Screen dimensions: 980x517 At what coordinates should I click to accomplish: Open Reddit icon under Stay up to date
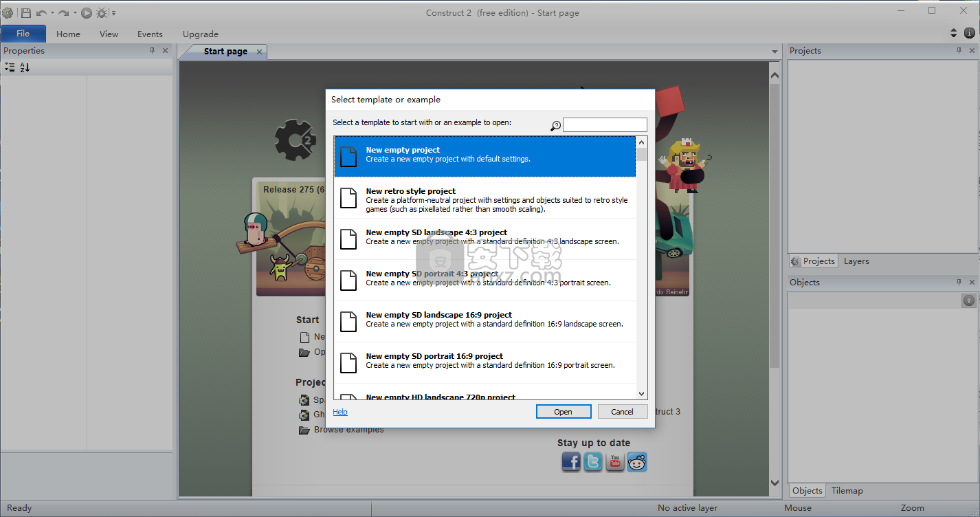pos(637,461)
